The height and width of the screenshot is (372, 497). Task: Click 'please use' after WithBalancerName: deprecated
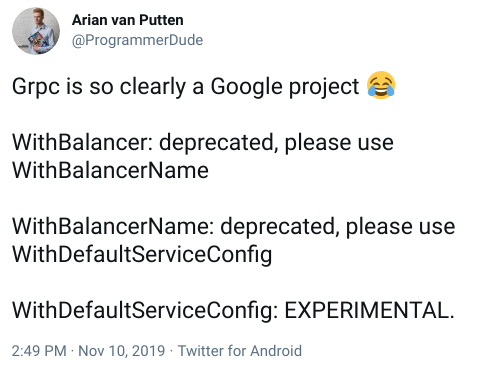click(x=400, y=227)
